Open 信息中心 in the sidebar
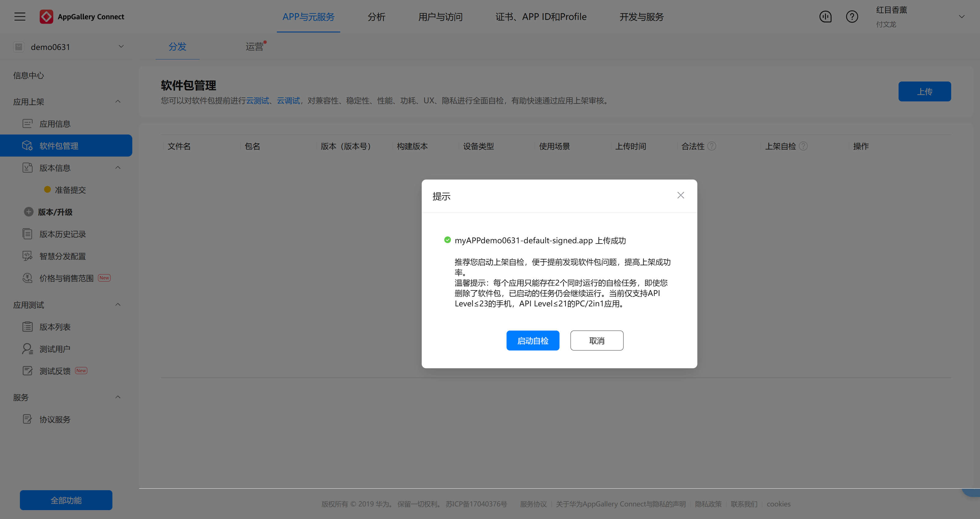Viewport: 980px width, 519px height. click(28, 75)
